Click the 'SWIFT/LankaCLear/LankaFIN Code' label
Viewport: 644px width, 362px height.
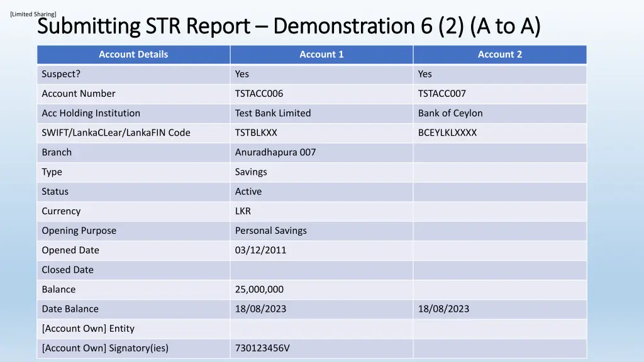pos(116,133)
